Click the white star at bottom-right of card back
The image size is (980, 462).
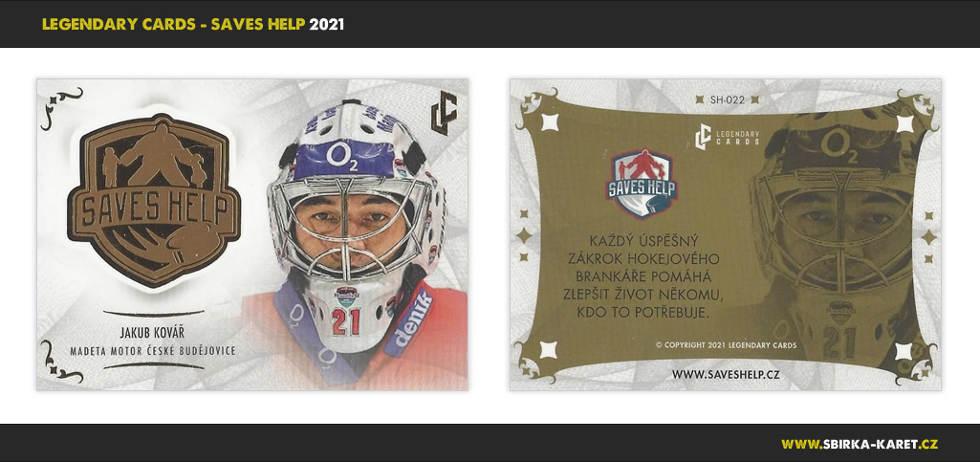pos(904,351)
